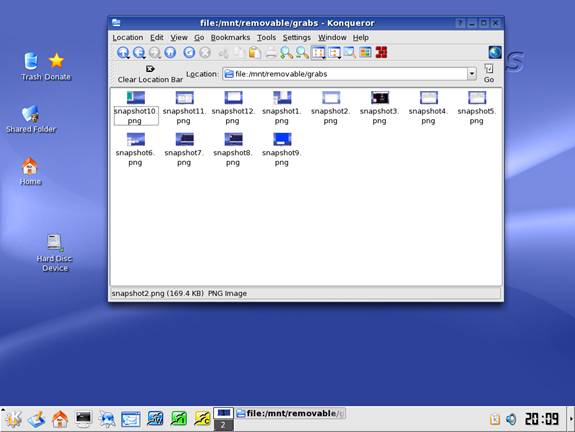The height and width of the screenshot is (432, 575).
Task: Go to the Home URL in the toolbar
Action: pyautogui.click(x=170, y=53)
